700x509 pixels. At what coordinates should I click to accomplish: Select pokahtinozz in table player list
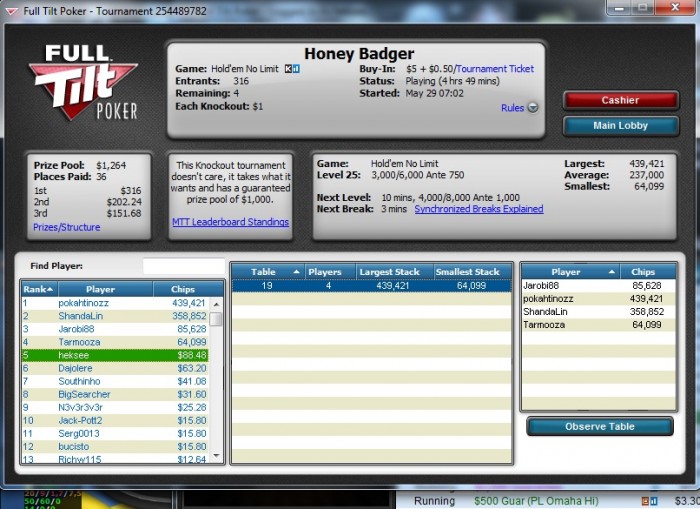[599, 299]
